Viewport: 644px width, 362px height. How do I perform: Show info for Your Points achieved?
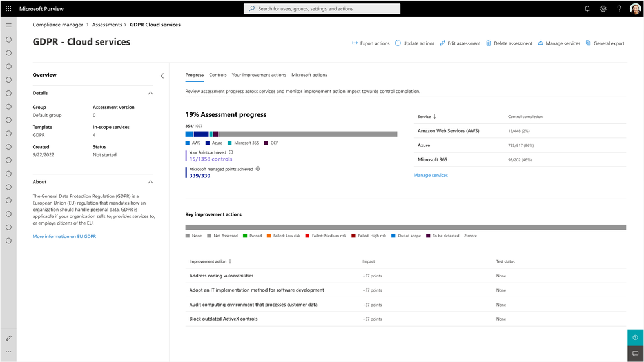(x=231, y=152)
